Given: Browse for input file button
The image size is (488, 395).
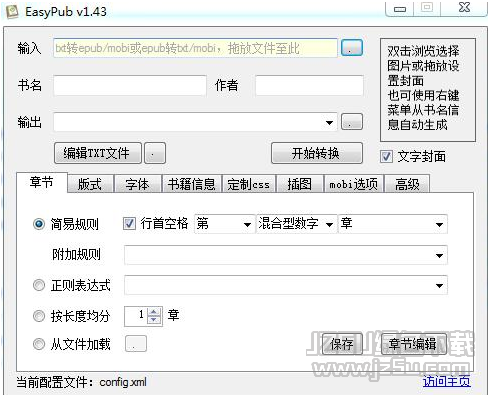Looking at the screenshot, I should pyautogui.click(x=352, y=48).
